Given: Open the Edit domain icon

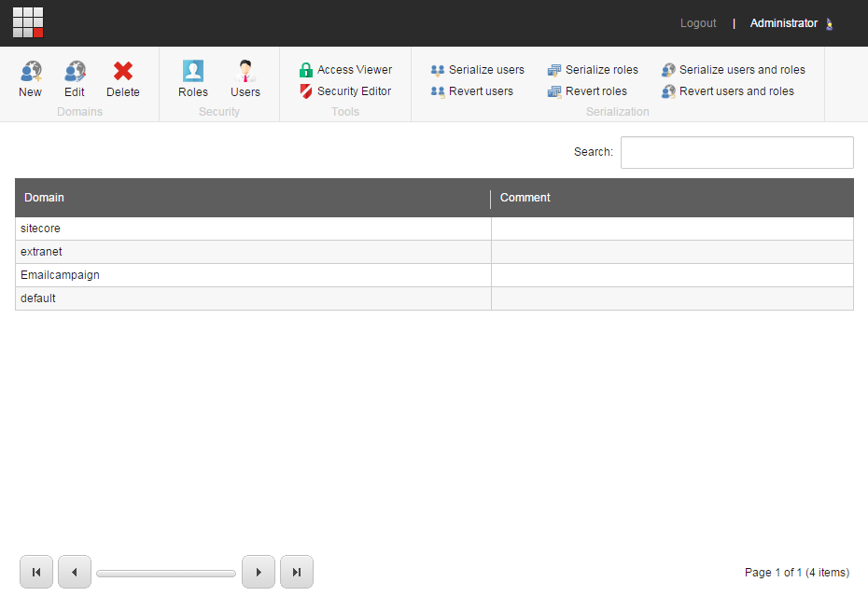Looking at the screenshot, I should [x=75, y=79].
